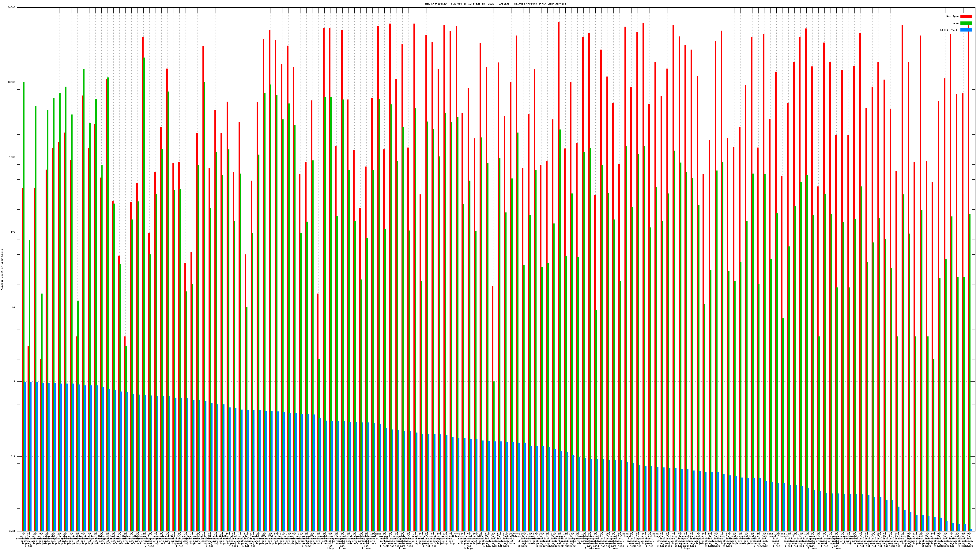Click the red Not Spam legend swatch
The image size is (980, 551).
point(966,16)
